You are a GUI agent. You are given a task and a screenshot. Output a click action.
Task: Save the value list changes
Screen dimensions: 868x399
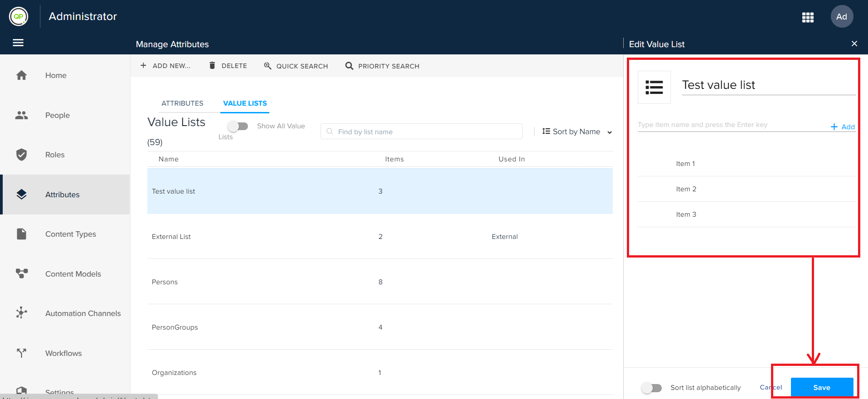coord(822,387)
